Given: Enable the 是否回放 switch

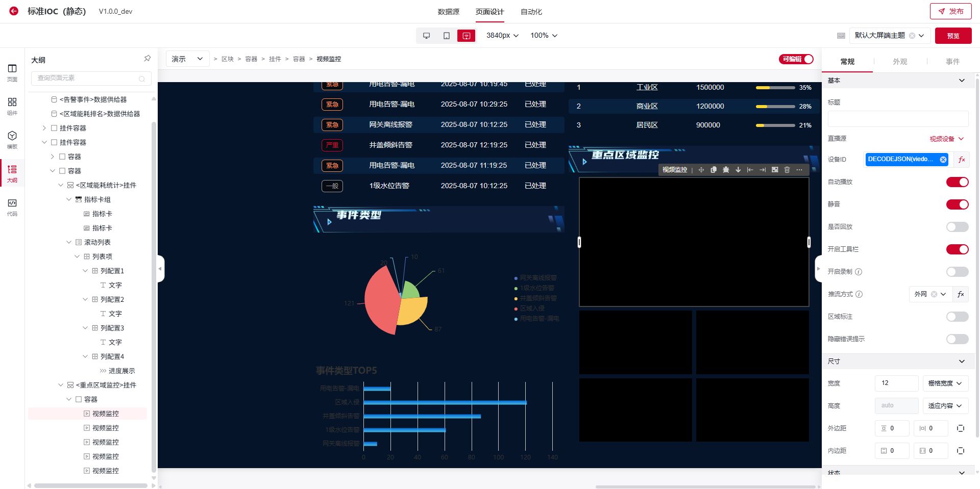Looking at the screenshot, I should (x=957, y=227).
